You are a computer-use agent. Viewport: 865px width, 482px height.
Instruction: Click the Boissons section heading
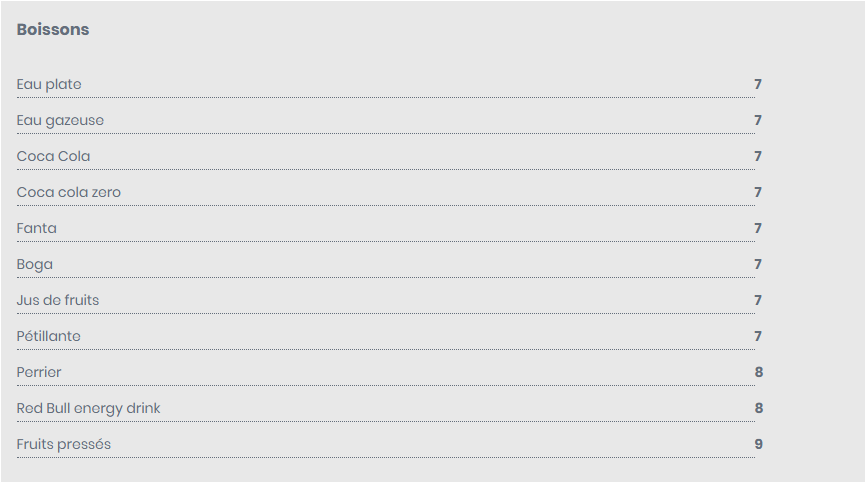(53, 29)
